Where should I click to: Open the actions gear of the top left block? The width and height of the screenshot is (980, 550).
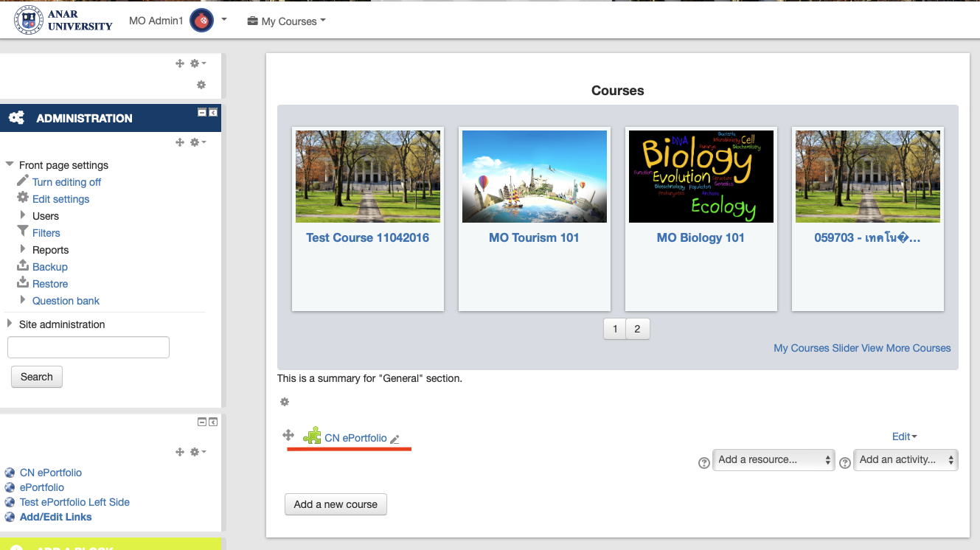[198, 63]
